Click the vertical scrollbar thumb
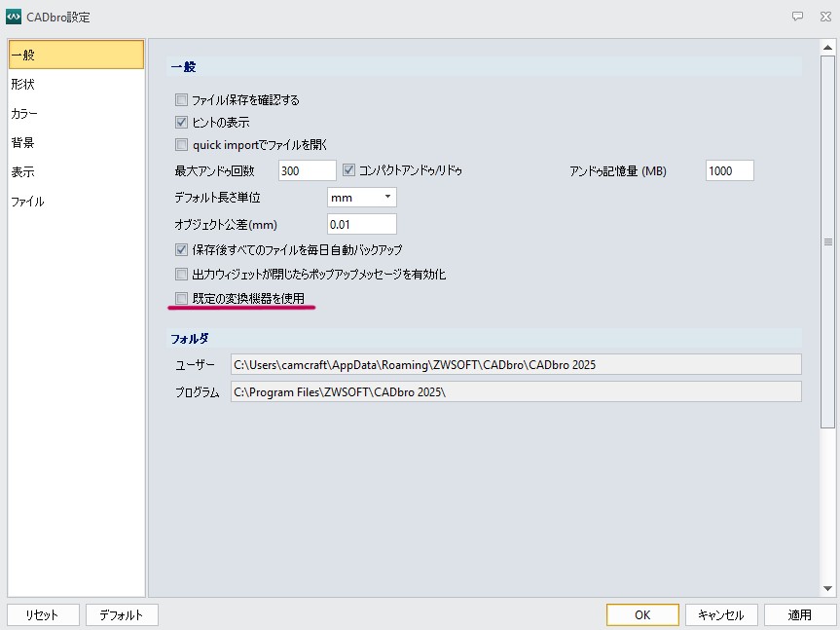 coord(827,241)
